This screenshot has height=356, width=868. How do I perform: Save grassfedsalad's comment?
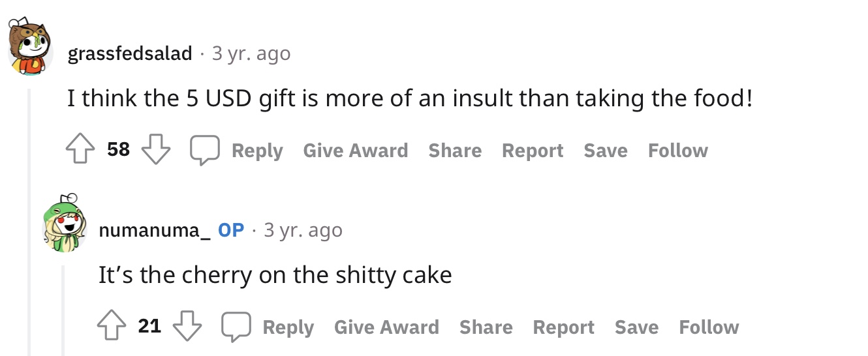click(x=606, y=151)
